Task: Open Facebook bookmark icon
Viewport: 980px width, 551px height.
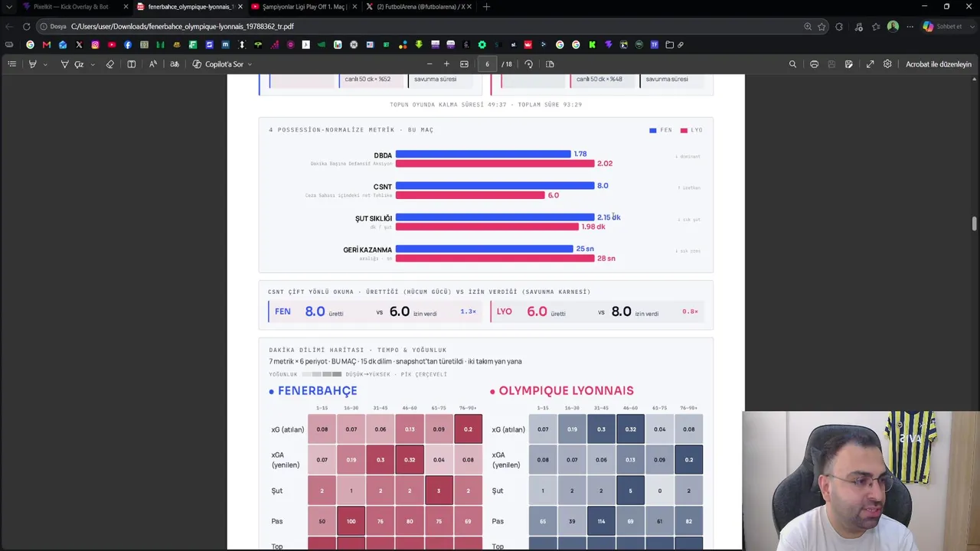Action: [x=128, y=44]
